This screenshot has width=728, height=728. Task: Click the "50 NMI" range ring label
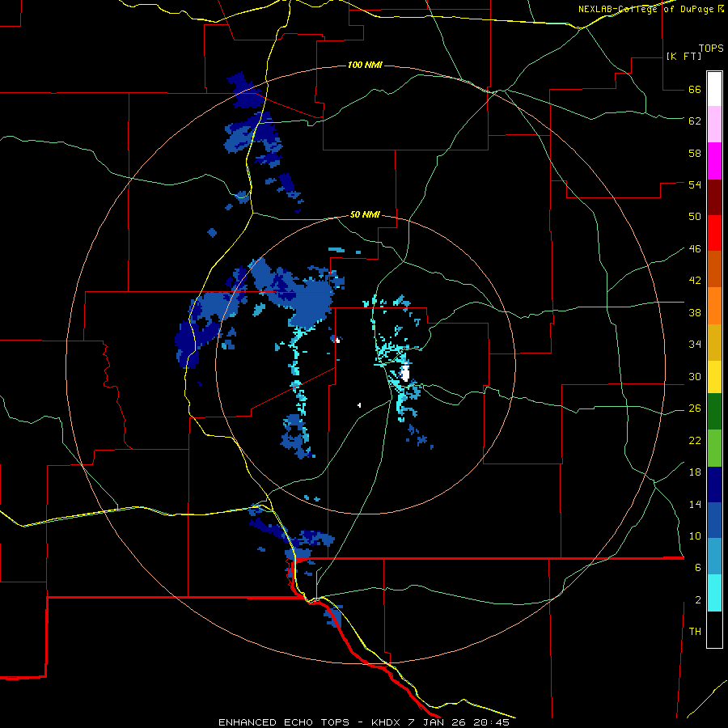pyautogui.click(x=365, y=214)
